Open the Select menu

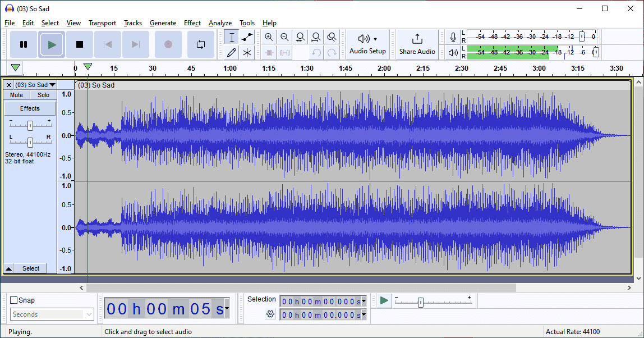coord(50,23)
